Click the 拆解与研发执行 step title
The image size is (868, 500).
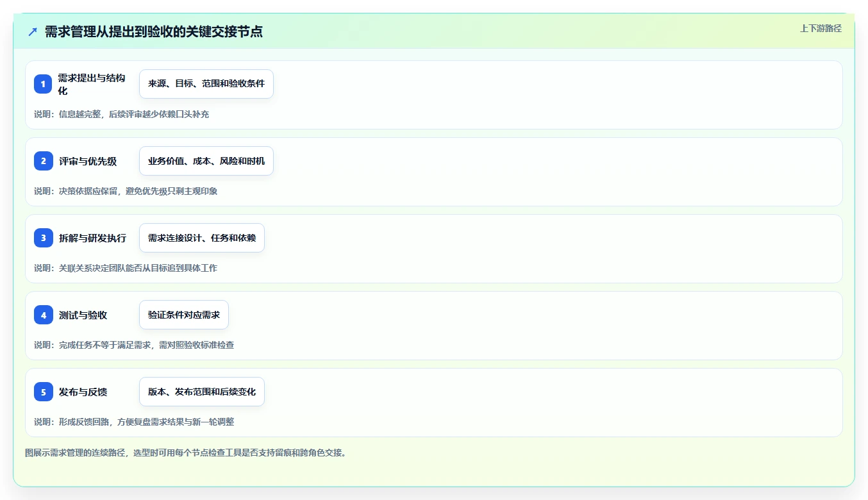pyautogui.click(x=92, y=238)
